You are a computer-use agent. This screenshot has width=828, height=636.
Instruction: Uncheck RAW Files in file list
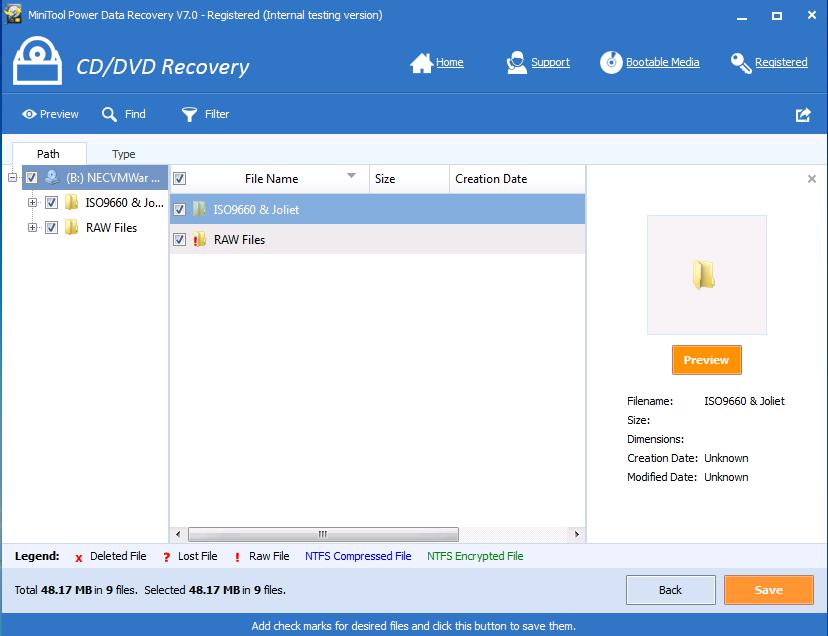coord(180,239)
